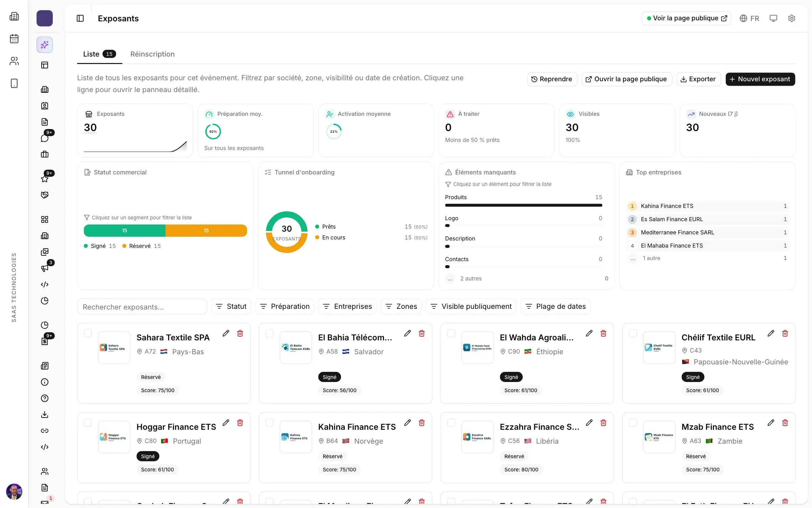Open the calendar icon in left rail
The height and width of the screenshot is (508, 812).
(14, 39)
